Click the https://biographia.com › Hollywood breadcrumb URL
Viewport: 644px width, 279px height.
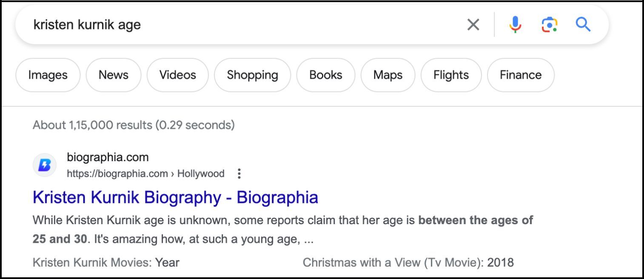pos(145,174)
